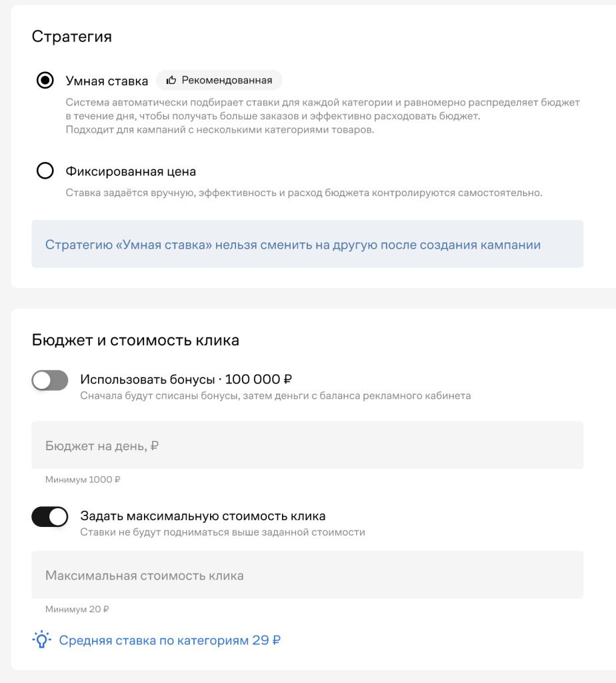
Task: Focus the Бюджет на день input field
Action: (307, 445)
